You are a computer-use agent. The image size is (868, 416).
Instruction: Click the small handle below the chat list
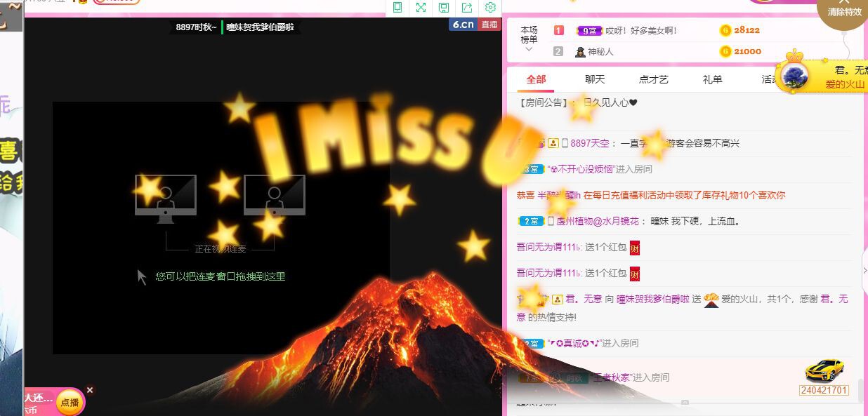[x=685, y=403]
